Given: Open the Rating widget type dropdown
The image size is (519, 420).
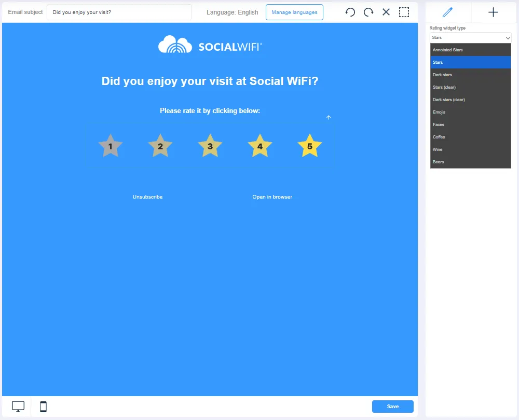Looking at the screenshot, I should coord(470,38).
